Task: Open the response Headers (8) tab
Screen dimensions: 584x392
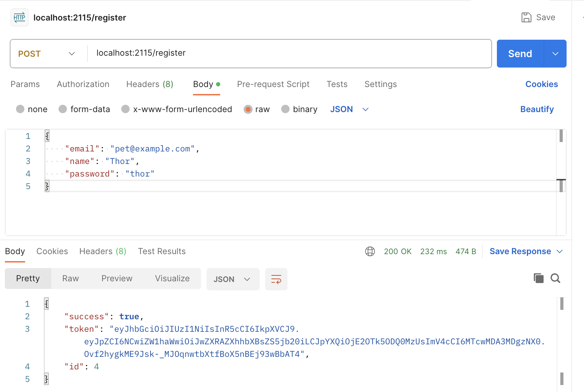Action: (x=103, y=251)
